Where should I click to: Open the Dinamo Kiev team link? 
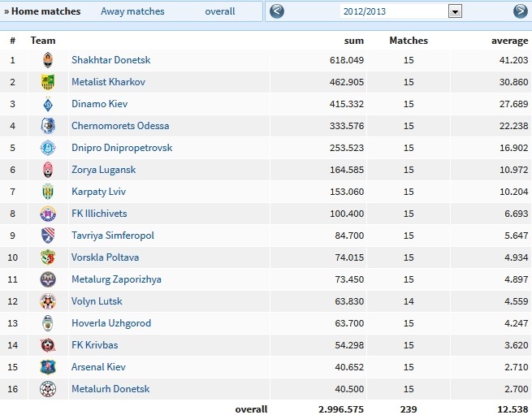tap(99, 104)
